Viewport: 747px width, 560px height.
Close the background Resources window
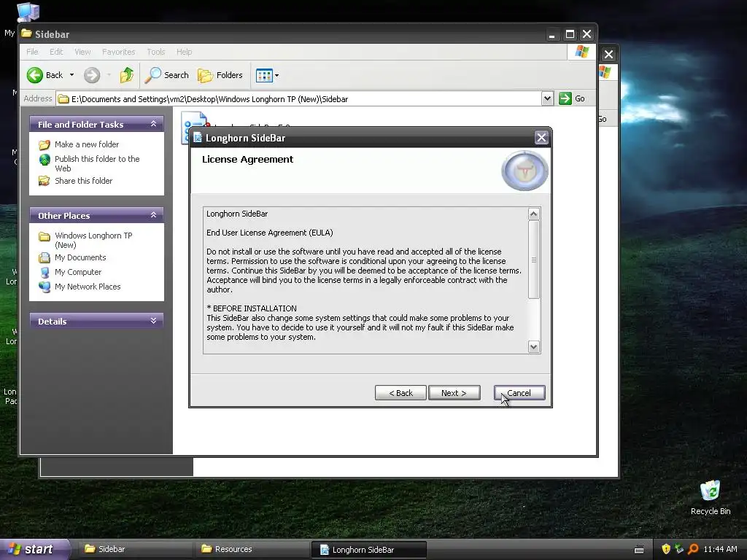[x=608, y=54]
